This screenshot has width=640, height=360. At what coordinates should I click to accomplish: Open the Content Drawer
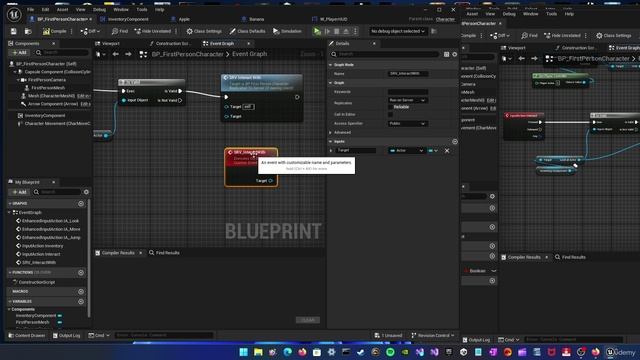[x=27, y=336]
